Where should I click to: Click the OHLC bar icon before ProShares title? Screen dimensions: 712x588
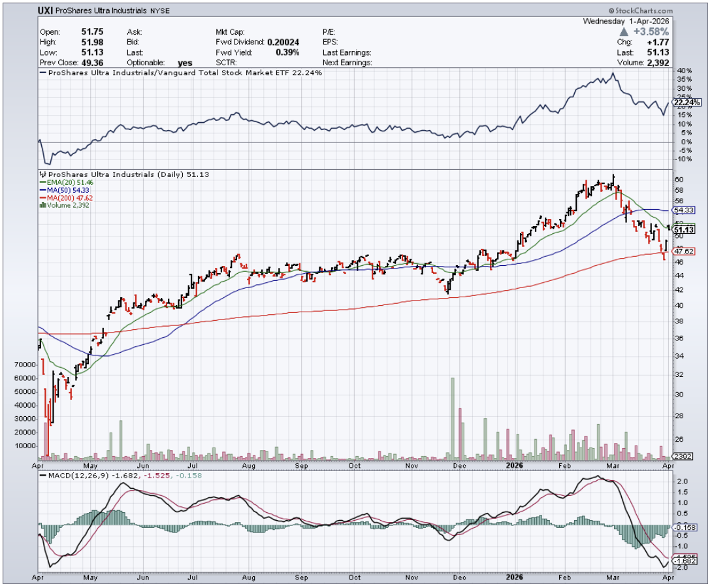pyautogui.click(x=43, y=174)
